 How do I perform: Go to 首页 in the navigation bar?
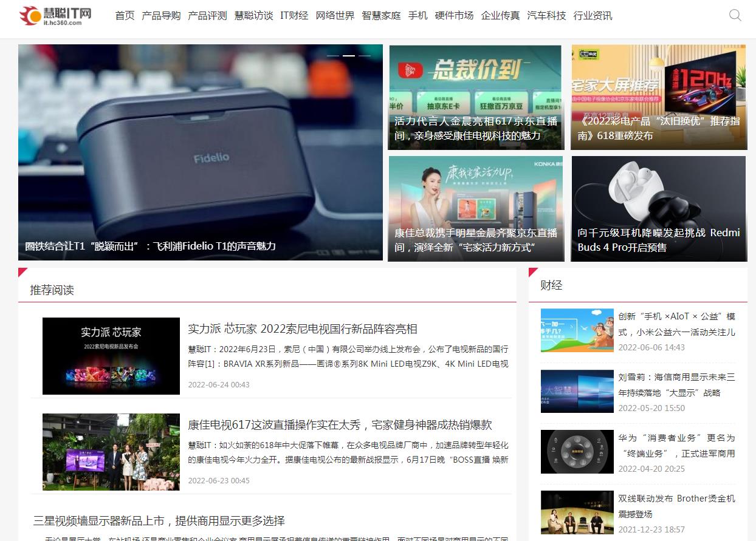[x=125, y=16]
